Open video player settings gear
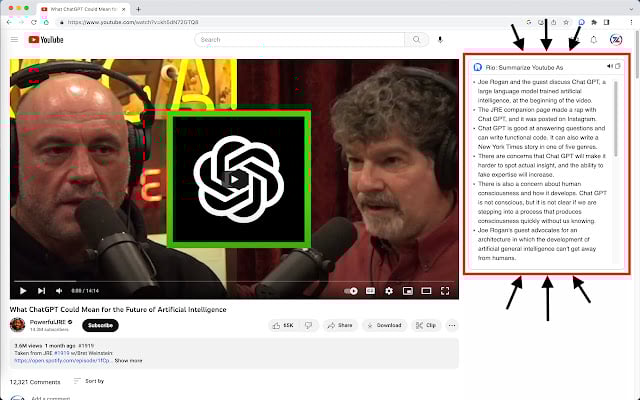 point(389,290)
